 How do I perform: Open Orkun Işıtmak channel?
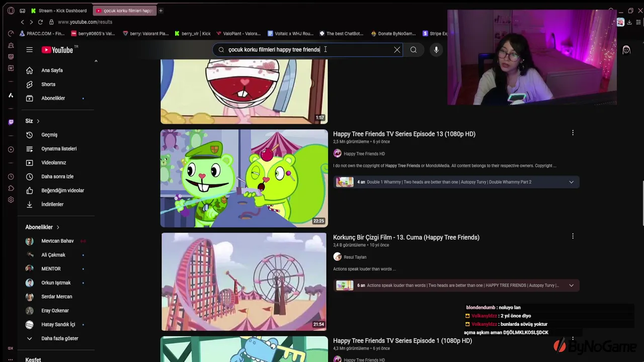point(55,283)
